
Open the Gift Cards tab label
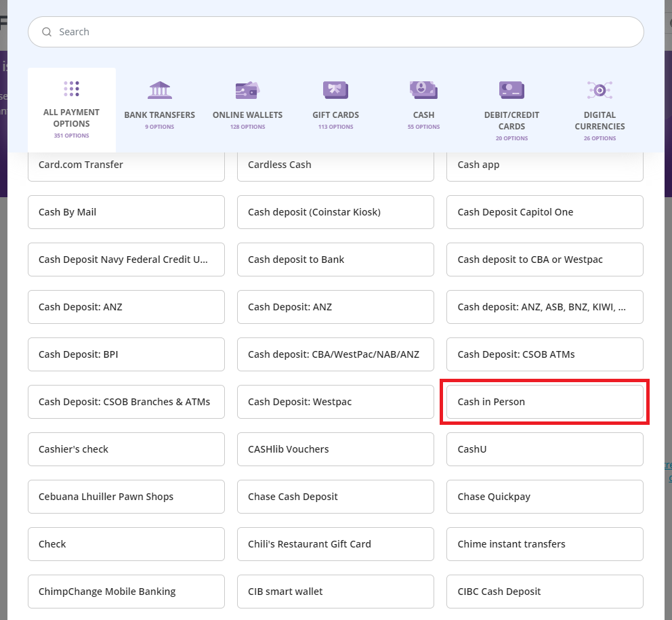point(335,115)
